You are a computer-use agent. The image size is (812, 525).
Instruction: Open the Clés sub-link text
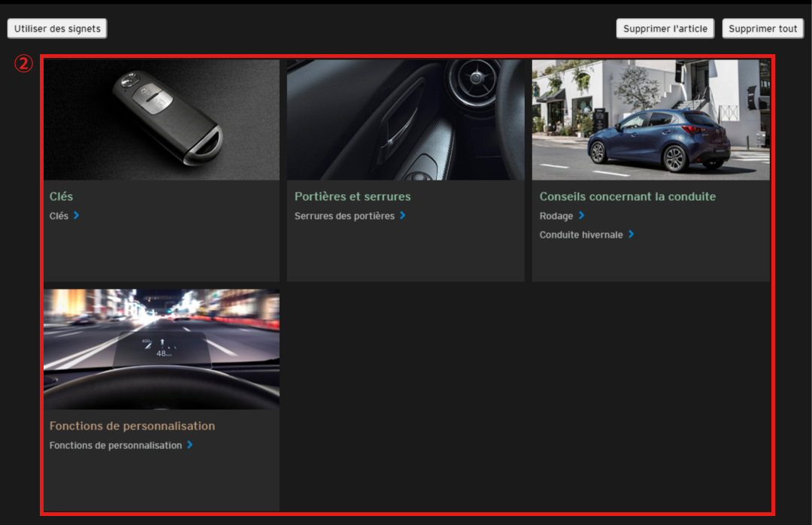pos(59,216)
